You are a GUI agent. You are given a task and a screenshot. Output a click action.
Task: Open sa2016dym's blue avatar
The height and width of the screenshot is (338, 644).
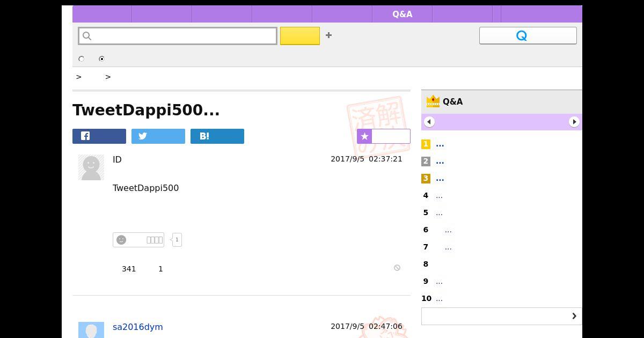click(91, 330)
